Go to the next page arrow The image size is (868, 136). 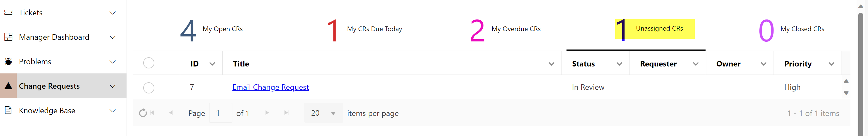267,113
